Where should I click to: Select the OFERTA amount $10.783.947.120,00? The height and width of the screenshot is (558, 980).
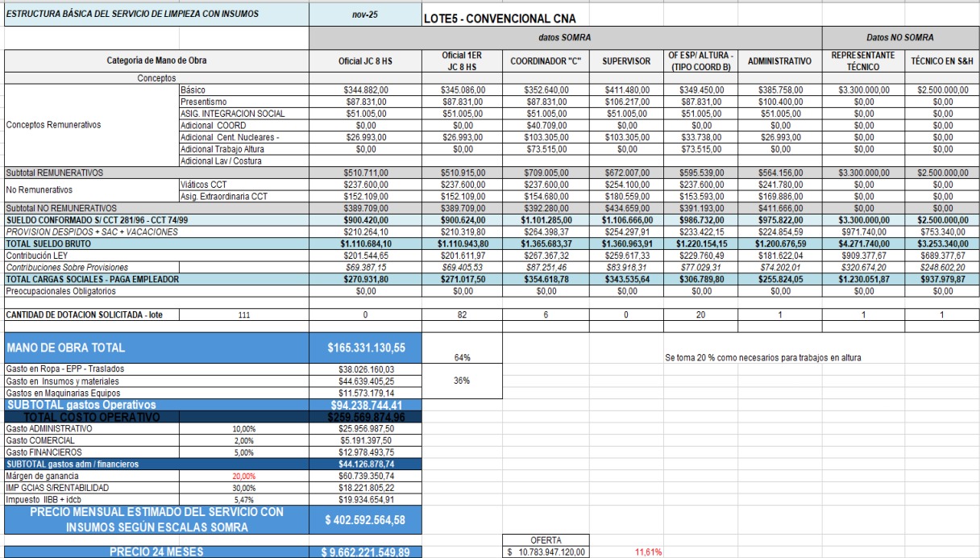tap(546, 552)
